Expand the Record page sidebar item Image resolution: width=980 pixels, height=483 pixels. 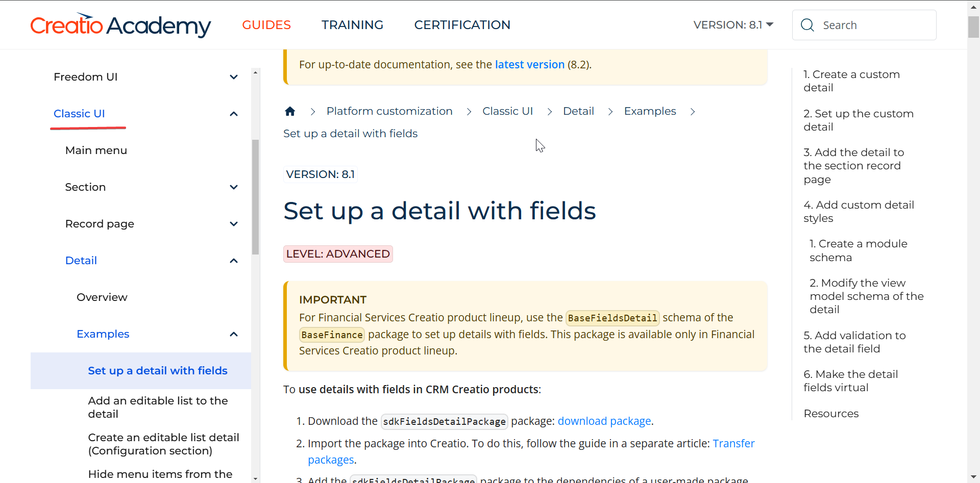click(x=234, y=224)
